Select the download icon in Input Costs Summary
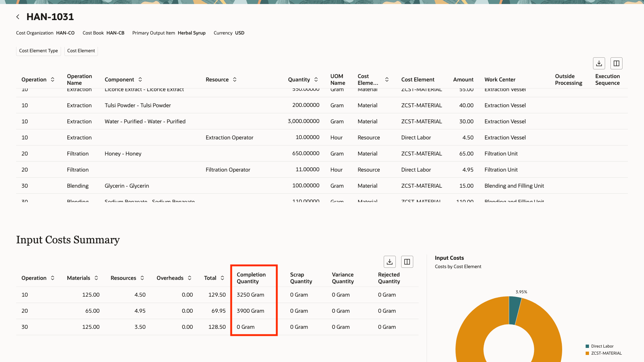 point(389,262)
